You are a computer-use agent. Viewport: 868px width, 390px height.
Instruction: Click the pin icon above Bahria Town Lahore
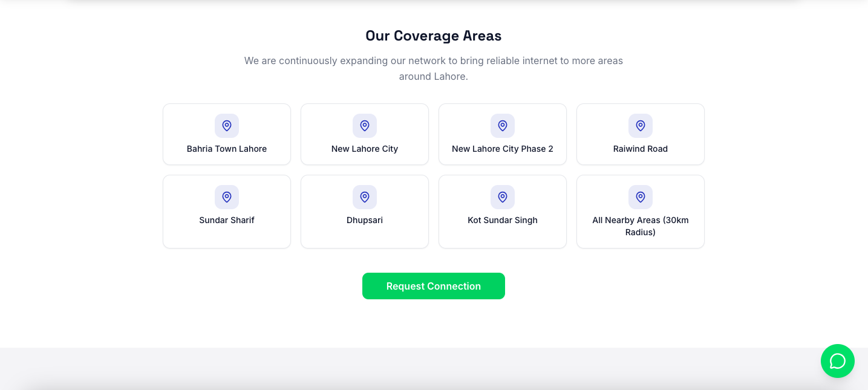point(227,126)
